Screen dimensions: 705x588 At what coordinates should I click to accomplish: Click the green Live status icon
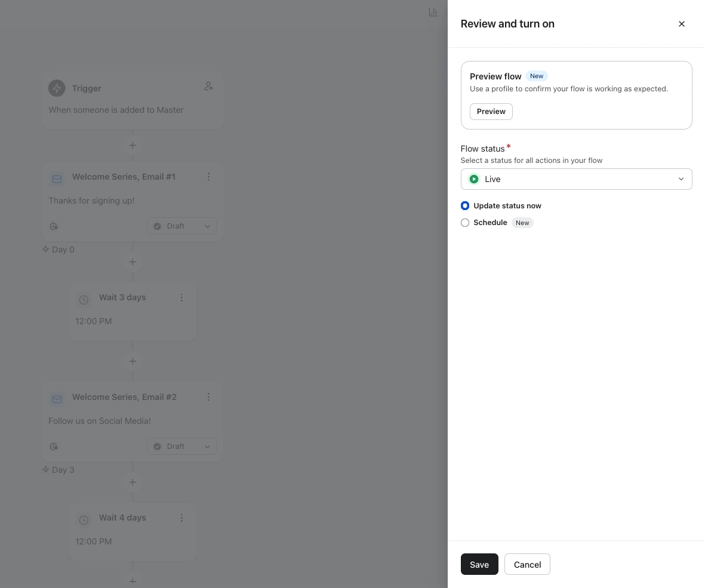click(474, 179)
